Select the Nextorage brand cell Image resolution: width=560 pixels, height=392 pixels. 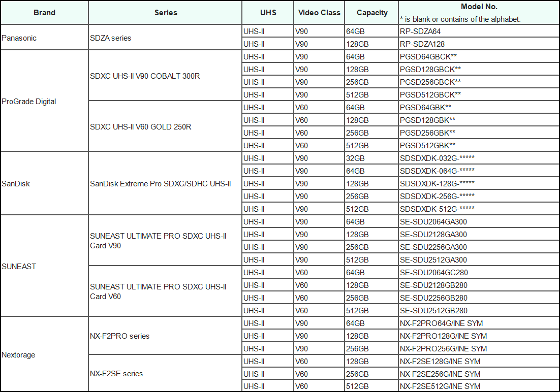pos(44,354)
